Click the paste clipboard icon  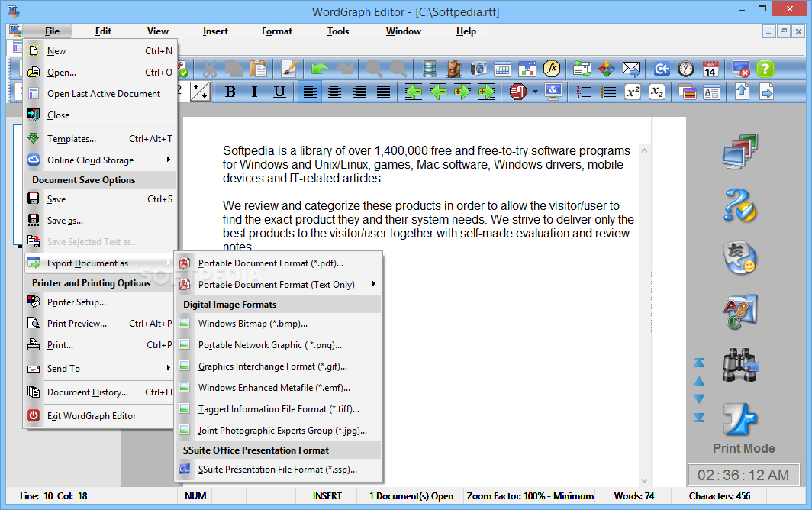pyautogui.click(x=258, y=69)
